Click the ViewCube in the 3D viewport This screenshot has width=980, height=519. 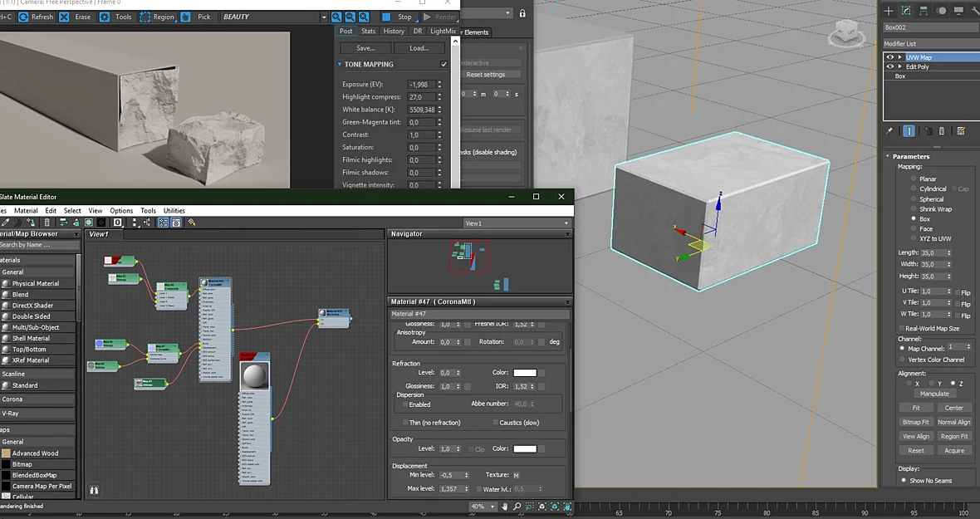tap(846, 32)
